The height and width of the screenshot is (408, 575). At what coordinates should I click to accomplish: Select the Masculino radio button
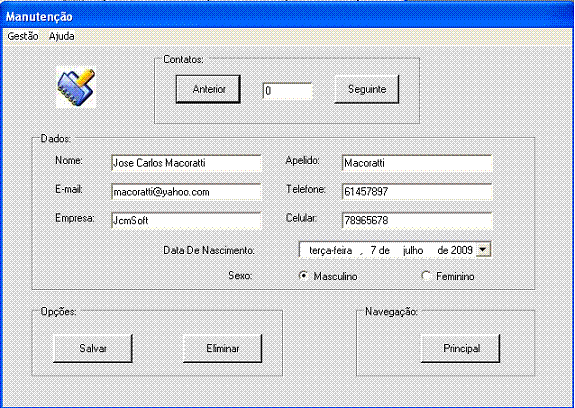(x=303, y=276)
